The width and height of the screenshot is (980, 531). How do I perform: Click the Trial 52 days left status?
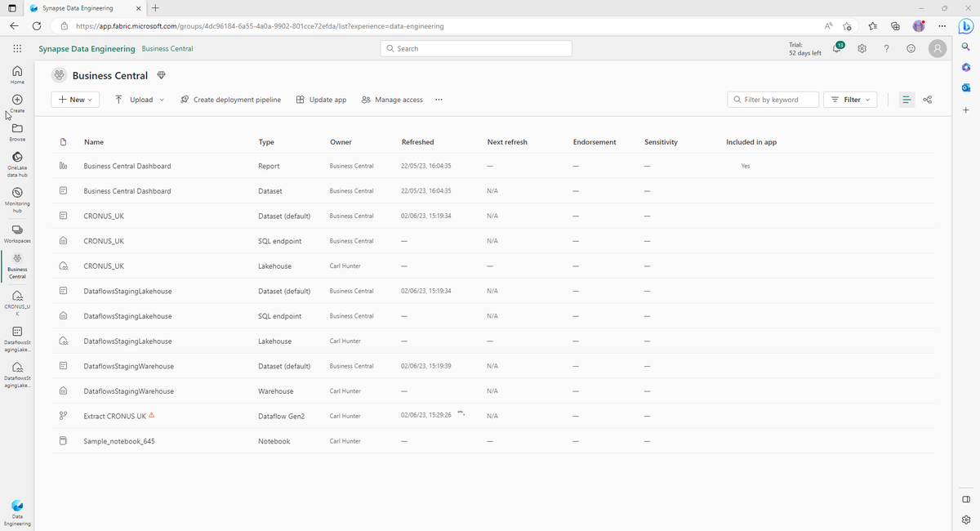pos(804,49)
